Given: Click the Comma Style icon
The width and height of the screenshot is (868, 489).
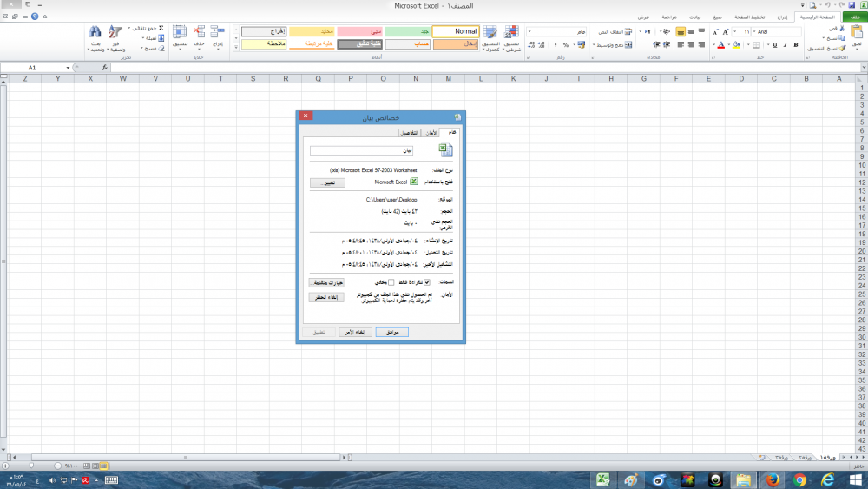Looking at the screenshot, I should pos(556,45).
